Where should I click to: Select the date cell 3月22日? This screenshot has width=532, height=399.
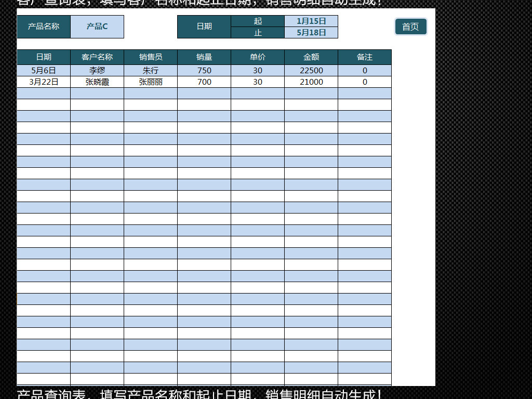(43, 82)
